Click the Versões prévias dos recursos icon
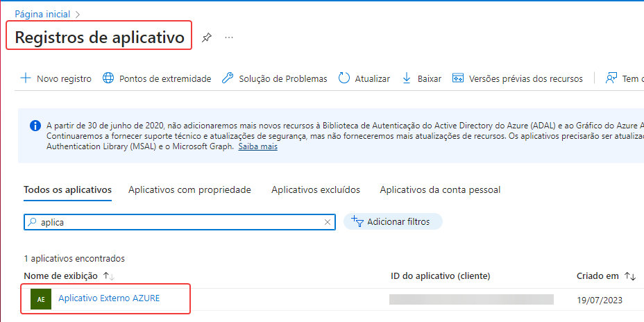Image resolution: width=644 pixels, height=322 pixels. pos(458,78)
